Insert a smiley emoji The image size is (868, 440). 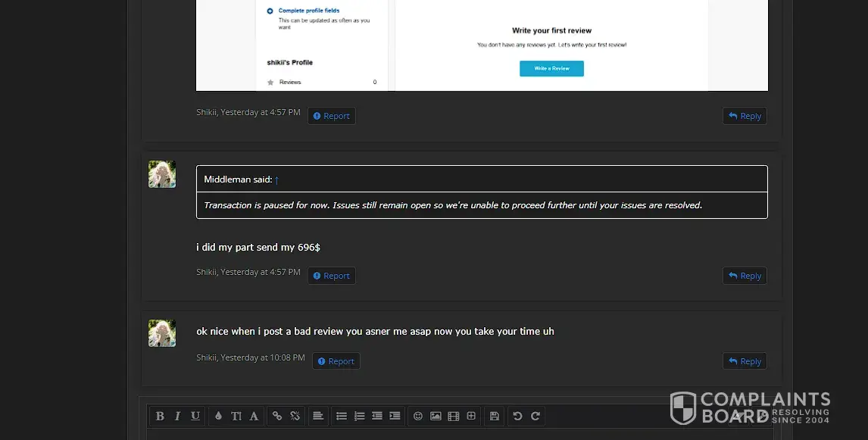coord(417,416)
